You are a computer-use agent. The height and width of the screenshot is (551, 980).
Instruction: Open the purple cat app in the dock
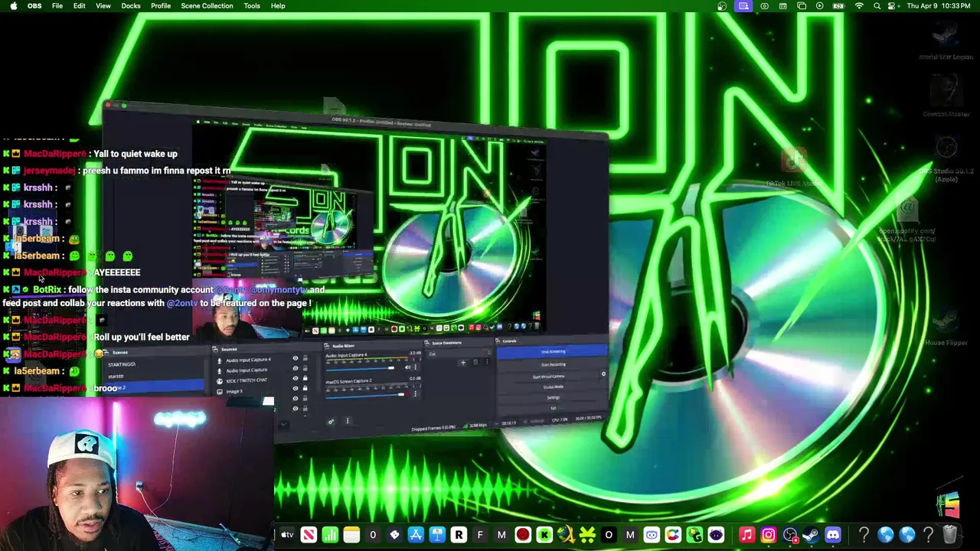coord(715,535)
